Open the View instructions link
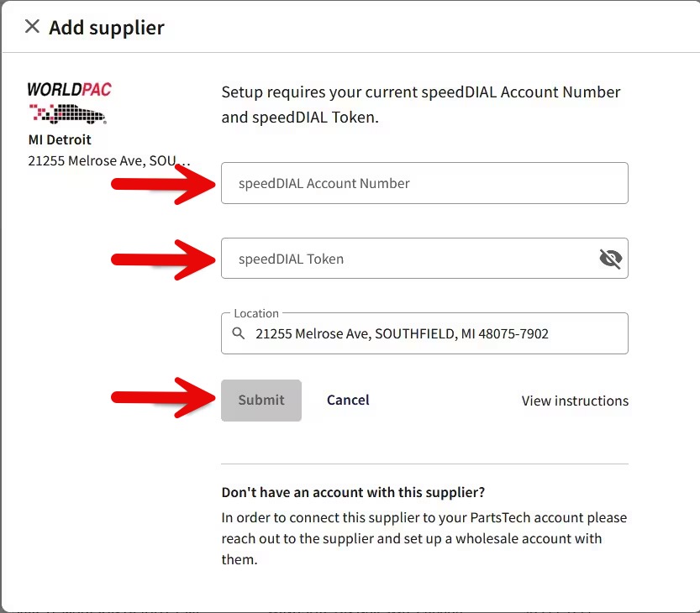The height and width of the screenshot is (613, 700). tap(575, 401)
